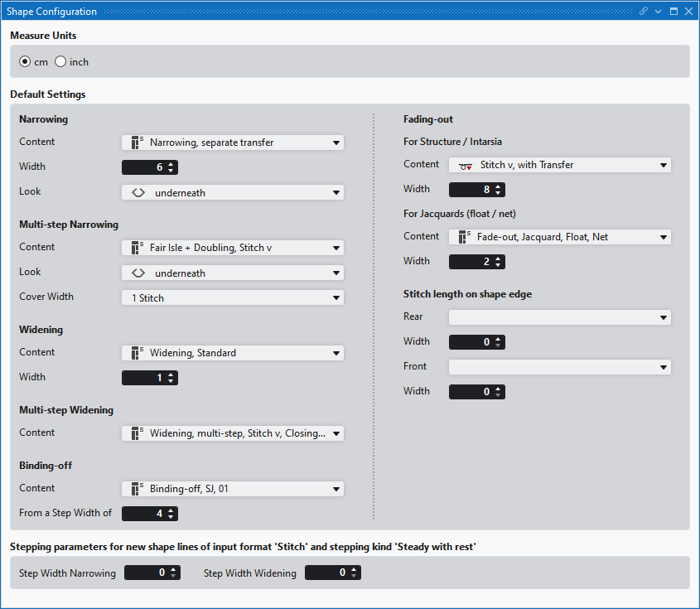The height and width of the screenshot is (609, 700).
Task: Select the inch measure unit
Action: (60, 62)
